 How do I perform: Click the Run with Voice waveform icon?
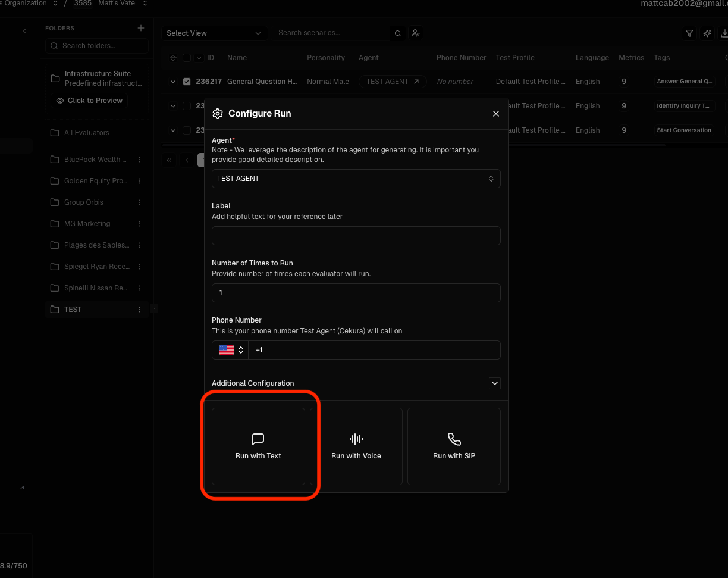click(x=356, y=439)
